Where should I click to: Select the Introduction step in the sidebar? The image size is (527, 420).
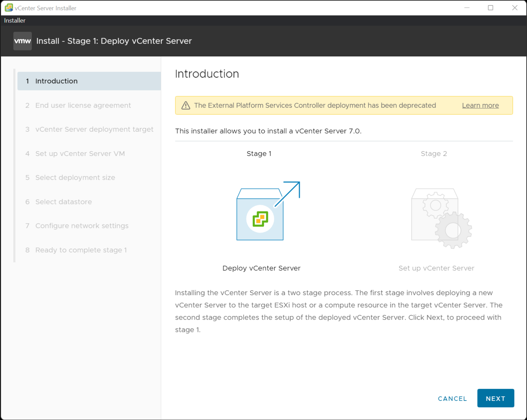pyautogui.click(x=56, y=81)
